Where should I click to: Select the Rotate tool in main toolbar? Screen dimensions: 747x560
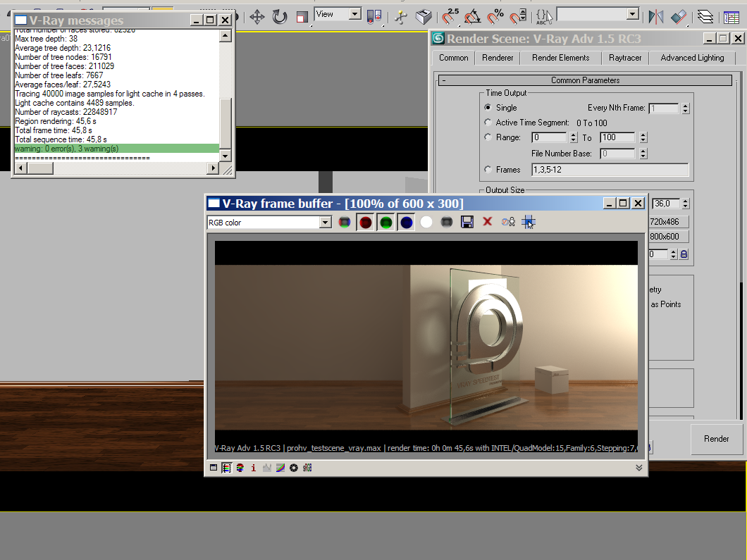280,18
